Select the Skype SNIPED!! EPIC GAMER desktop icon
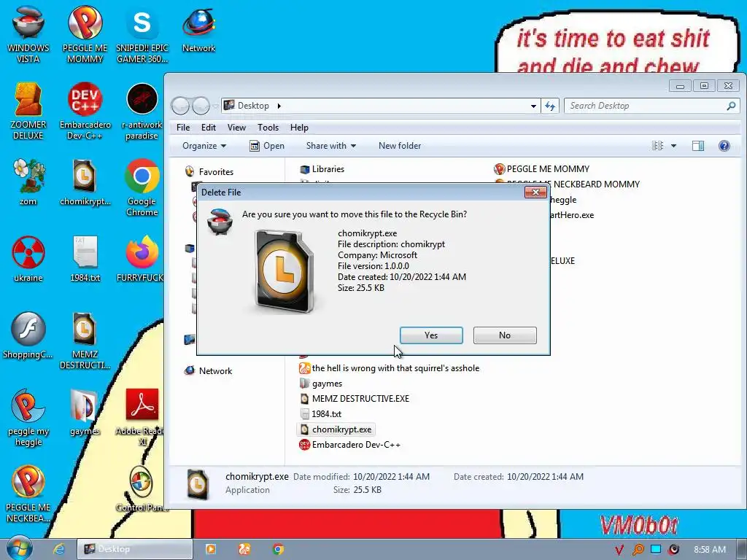Viewport: 747px width, 560px height. click(x=142, y=34)
